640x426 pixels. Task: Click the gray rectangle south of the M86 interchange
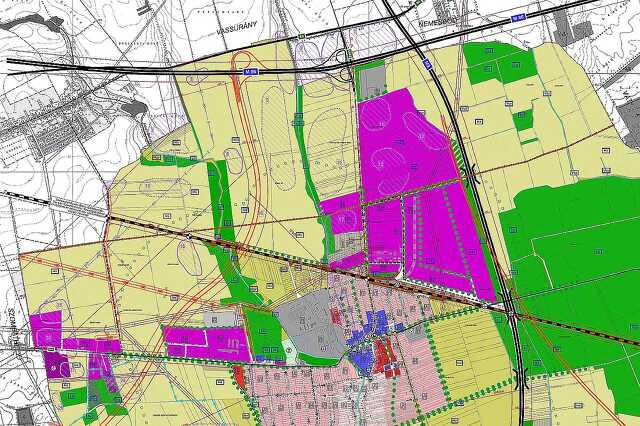pos(372,83)
